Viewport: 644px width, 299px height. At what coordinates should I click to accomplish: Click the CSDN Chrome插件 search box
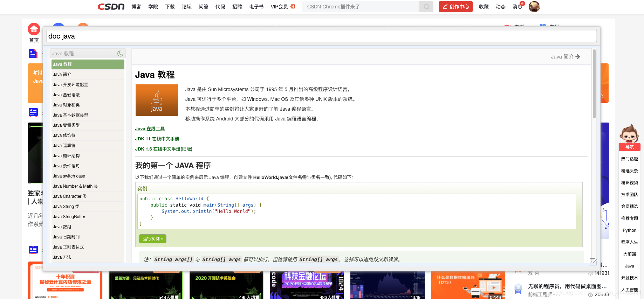361,7
